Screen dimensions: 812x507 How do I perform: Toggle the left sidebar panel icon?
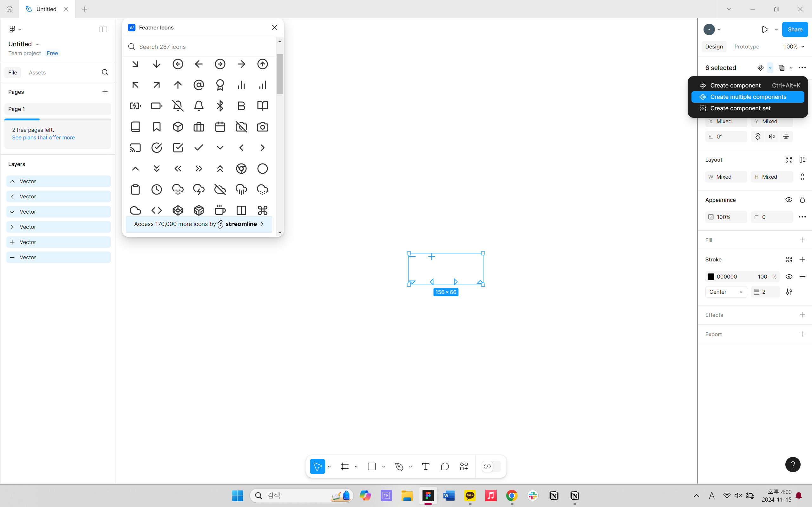click(103, 29)
